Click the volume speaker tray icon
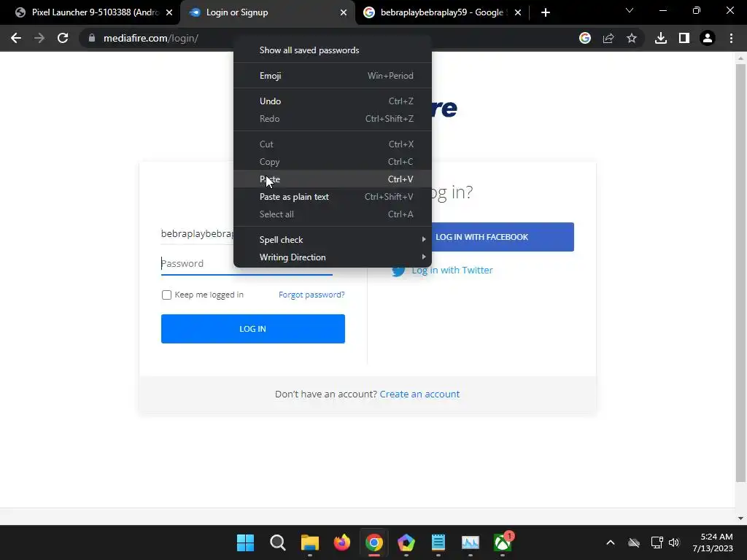The width and height of the screenshot is (747, 560). coord(674,542)
